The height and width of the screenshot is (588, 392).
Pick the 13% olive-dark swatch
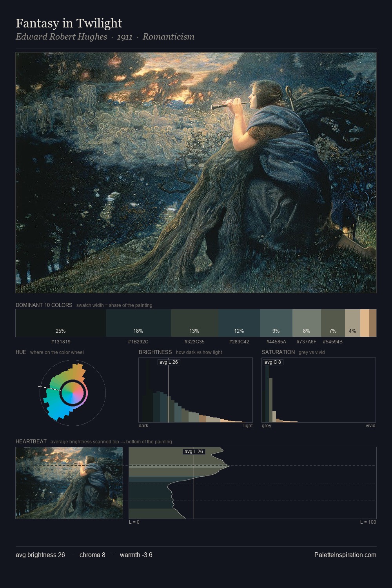(x=194, y=323)
